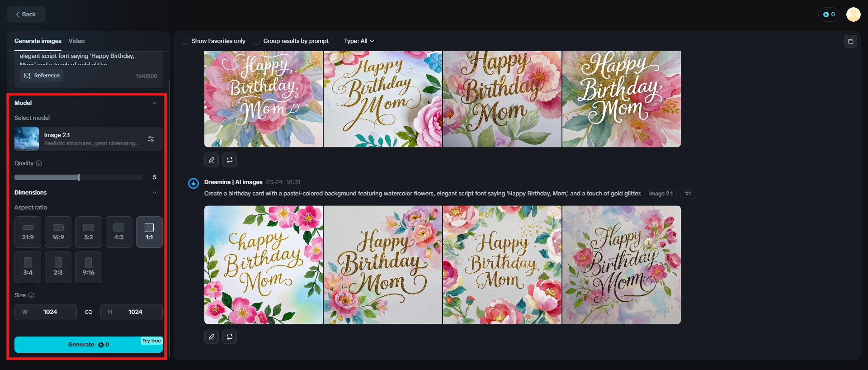The image size is (868, 370).
Task: Click the 1:1 tag after the prompt text
Action: tap(688, 194)
